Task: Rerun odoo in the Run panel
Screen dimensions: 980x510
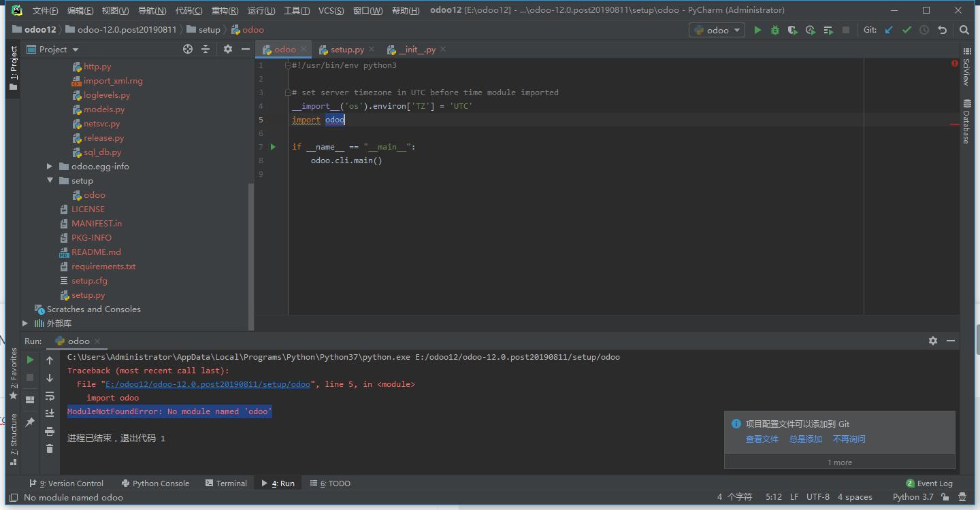Action: click(30, 360)
